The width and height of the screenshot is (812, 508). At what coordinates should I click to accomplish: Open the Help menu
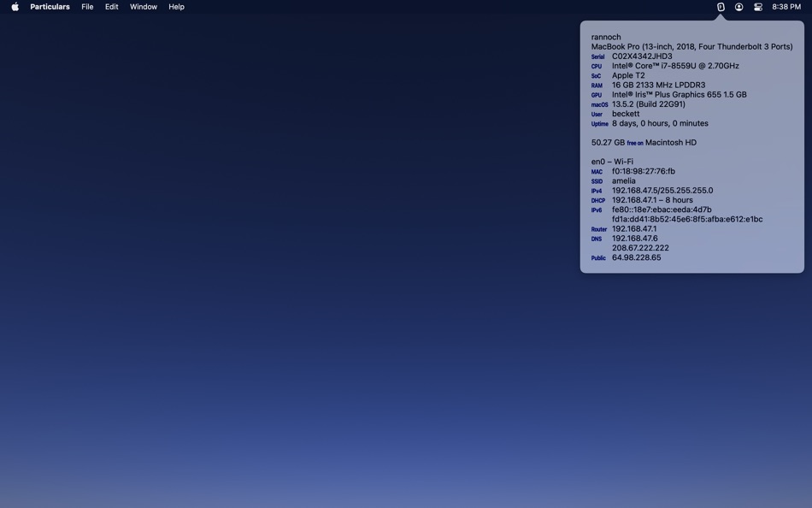point(176,7)
